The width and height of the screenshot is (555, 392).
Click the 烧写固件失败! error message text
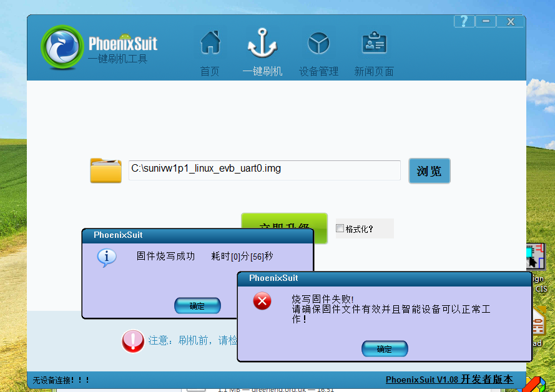pyautogui.click(x=323, y=300)
